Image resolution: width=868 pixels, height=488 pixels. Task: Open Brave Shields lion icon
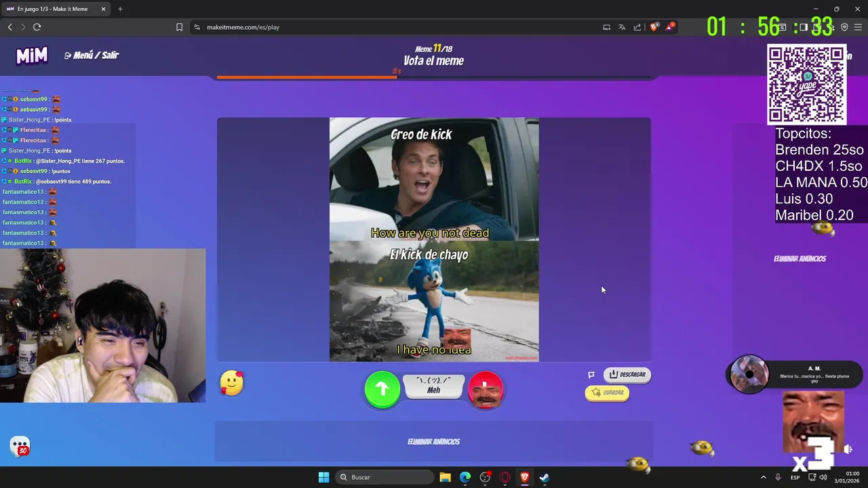pos(654,27)
